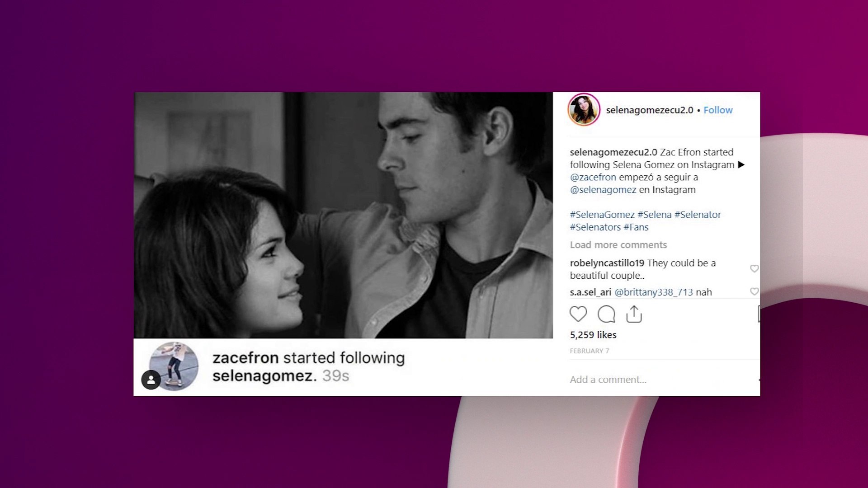This screenshot has width=868, height=488.
Task: Open the @selenagomez mention link
Action: [x=603, y=190]
